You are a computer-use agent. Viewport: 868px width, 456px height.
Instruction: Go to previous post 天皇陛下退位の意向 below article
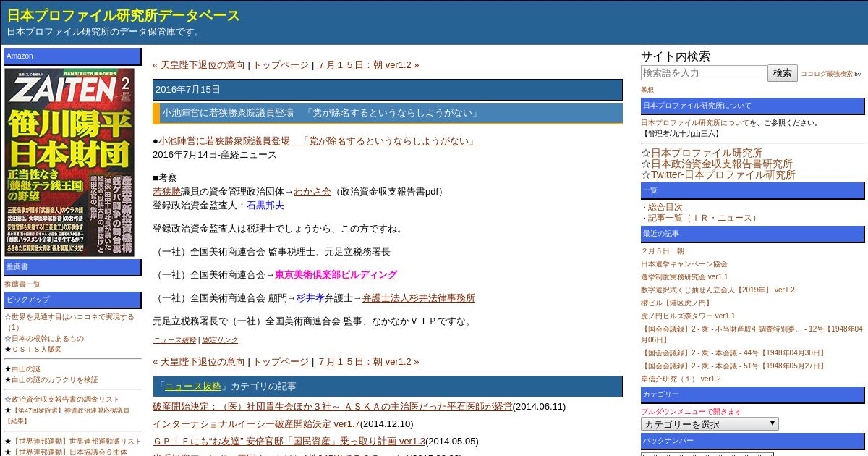click(x=199, y=362)
